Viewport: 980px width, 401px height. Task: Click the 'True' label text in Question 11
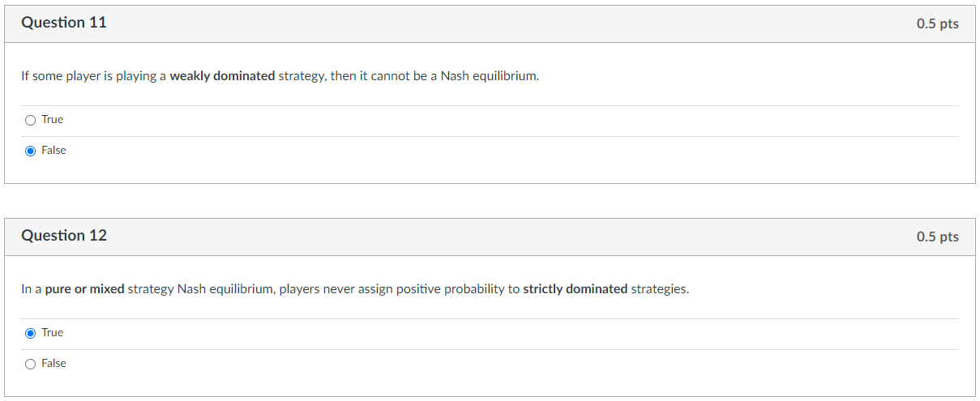tap(52, 120)
